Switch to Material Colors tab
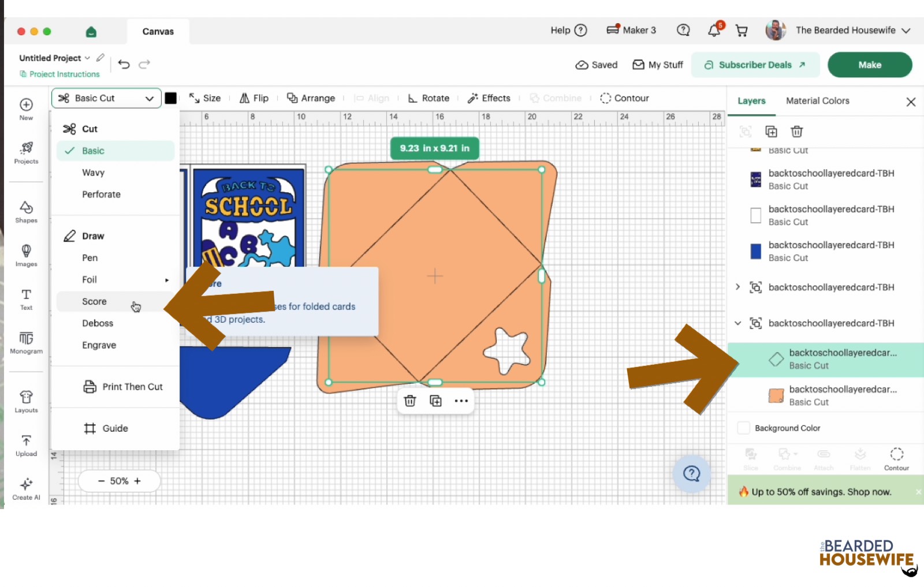The image size is (924, 587). (x=817, y=100)
